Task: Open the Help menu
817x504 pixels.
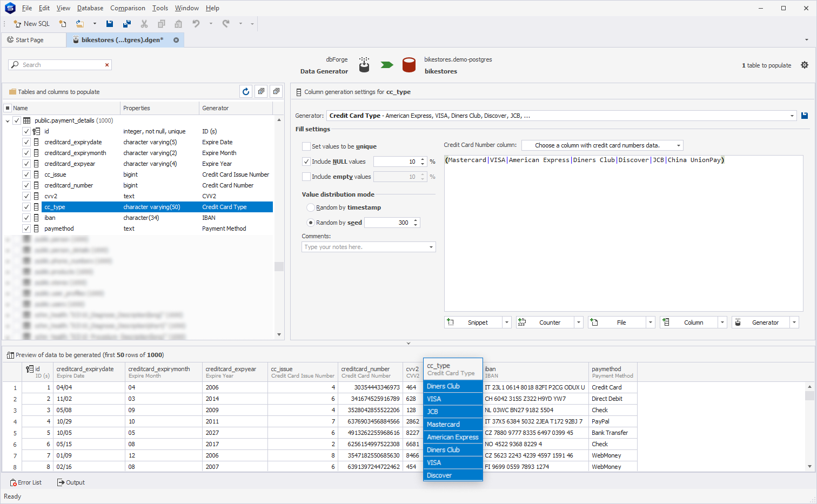Action: click(212, 8)
